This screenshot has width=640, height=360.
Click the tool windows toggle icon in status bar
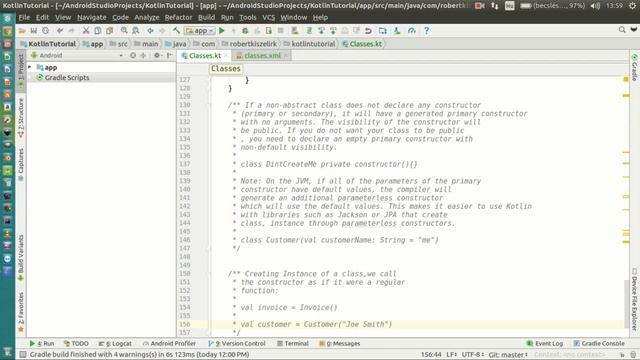point(23,355)
